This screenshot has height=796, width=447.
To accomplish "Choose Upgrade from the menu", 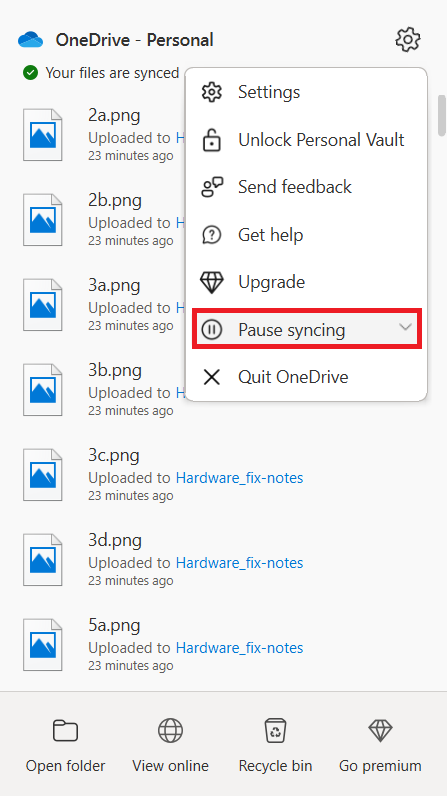I will pos(306,282).
